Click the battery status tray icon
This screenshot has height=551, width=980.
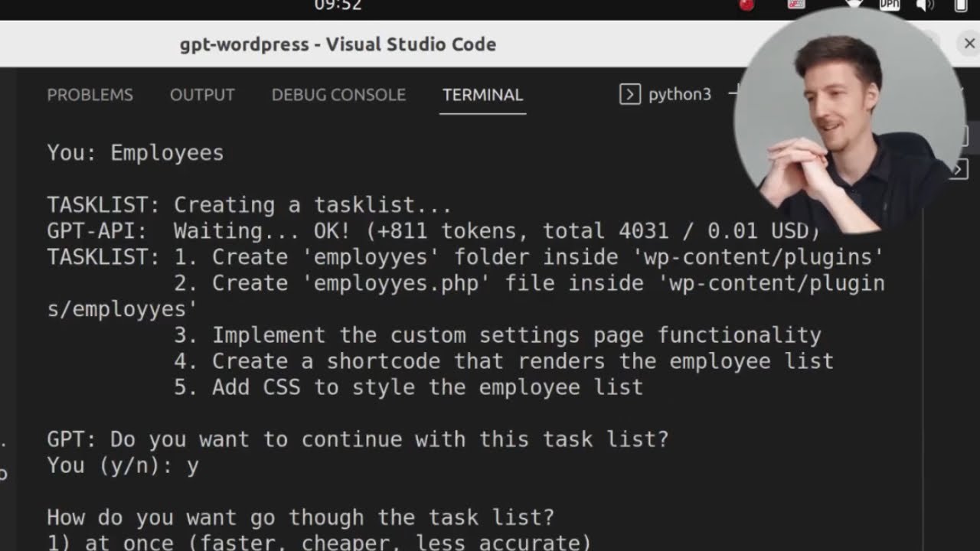pos(961,5)
